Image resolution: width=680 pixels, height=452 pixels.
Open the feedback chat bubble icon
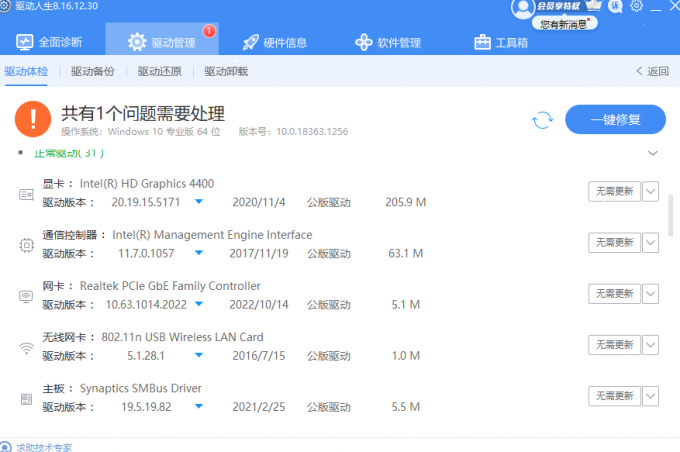coord(615,6)
